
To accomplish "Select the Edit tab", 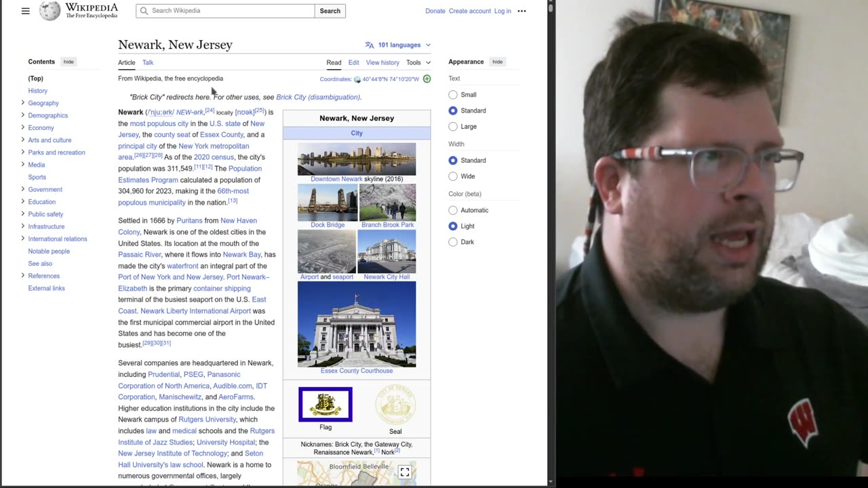I will (x=354, y=62).
